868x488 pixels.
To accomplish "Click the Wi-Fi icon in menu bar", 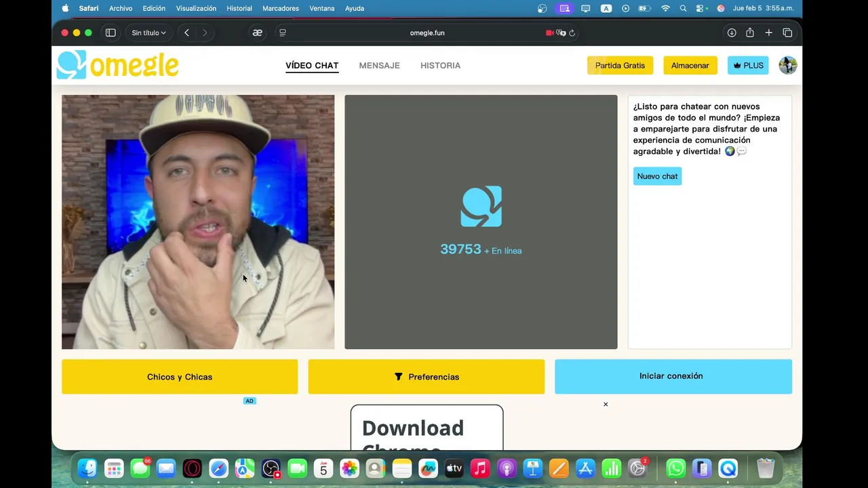I will [x=665, y=8].
